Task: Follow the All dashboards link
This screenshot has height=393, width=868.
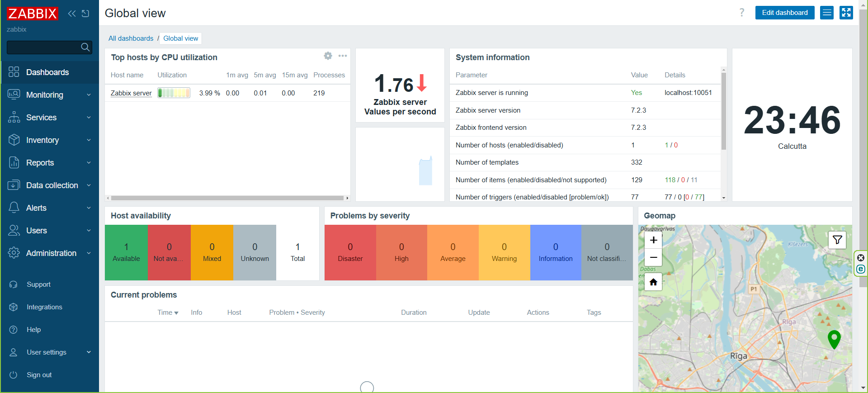Action: pos(131,38)
